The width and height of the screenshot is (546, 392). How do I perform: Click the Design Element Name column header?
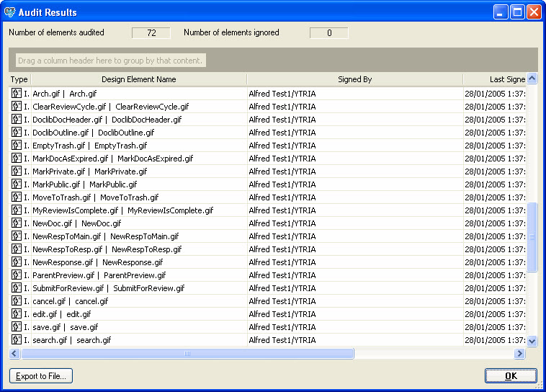click(138, 79)
